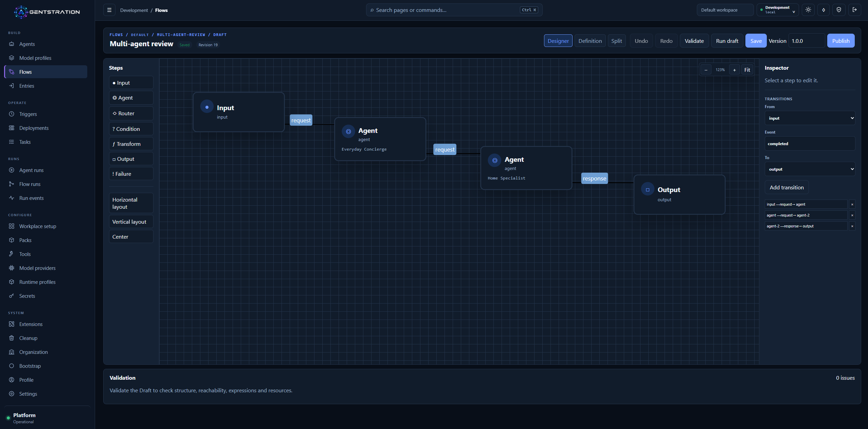Screen dimensions: 868x429
Task: Open Packs page
Action: (46, 240)
